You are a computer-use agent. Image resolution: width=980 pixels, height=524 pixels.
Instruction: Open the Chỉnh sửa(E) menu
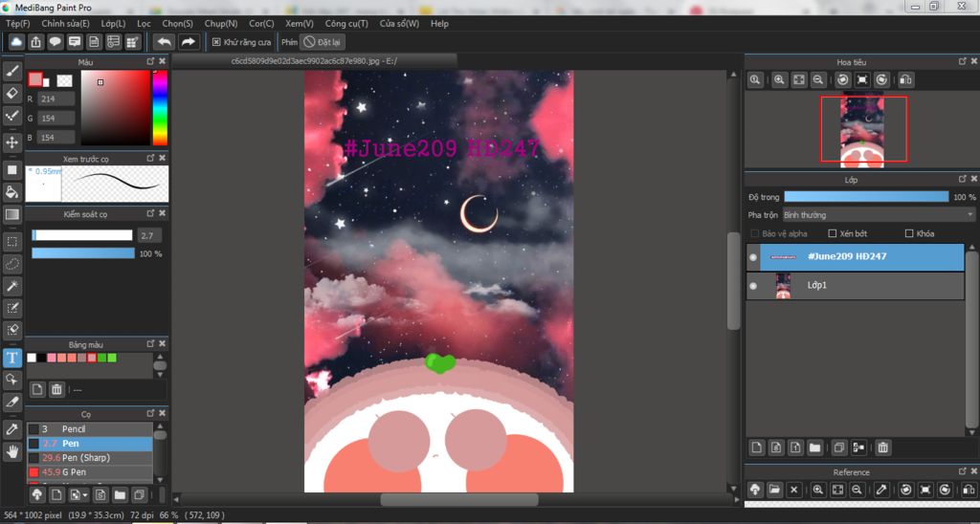coord(65,23)
